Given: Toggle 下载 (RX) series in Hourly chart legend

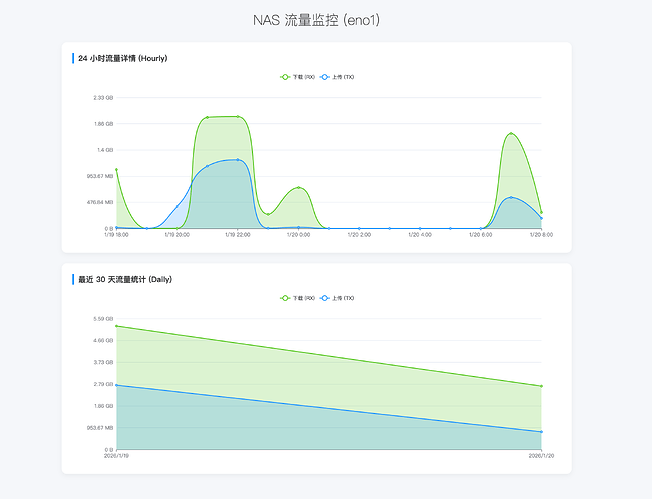Looking at the screenshot, I should (x=298, y=77).
